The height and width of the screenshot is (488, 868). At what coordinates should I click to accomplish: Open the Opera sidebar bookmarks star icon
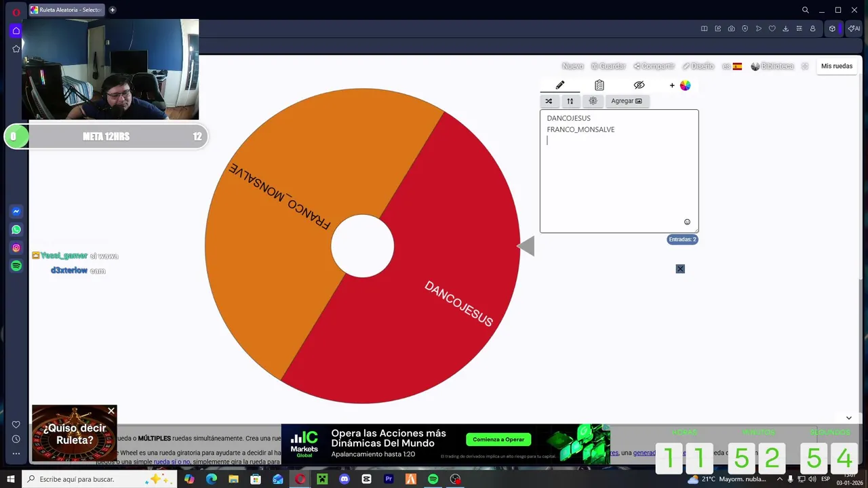[16, 49]
